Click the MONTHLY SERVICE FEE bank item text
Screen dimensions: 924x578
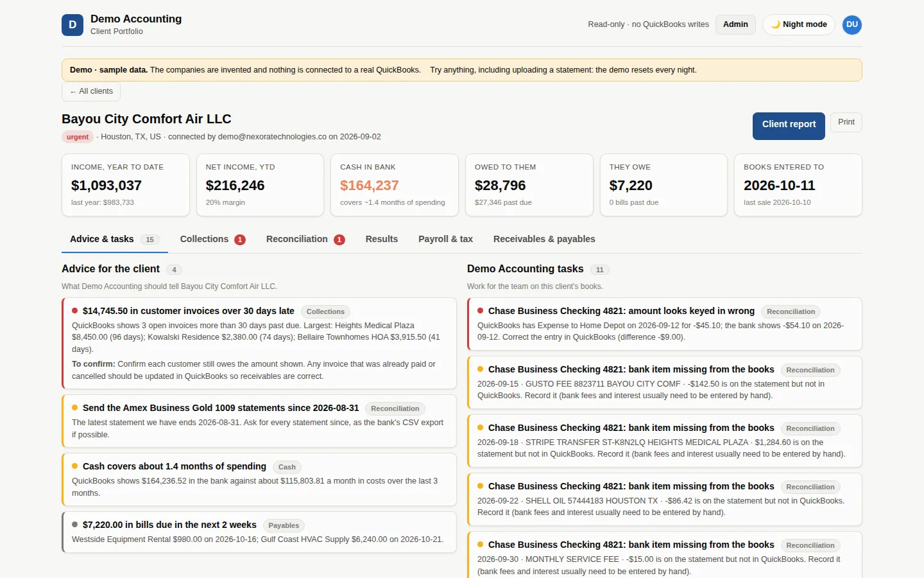[659, 565]
